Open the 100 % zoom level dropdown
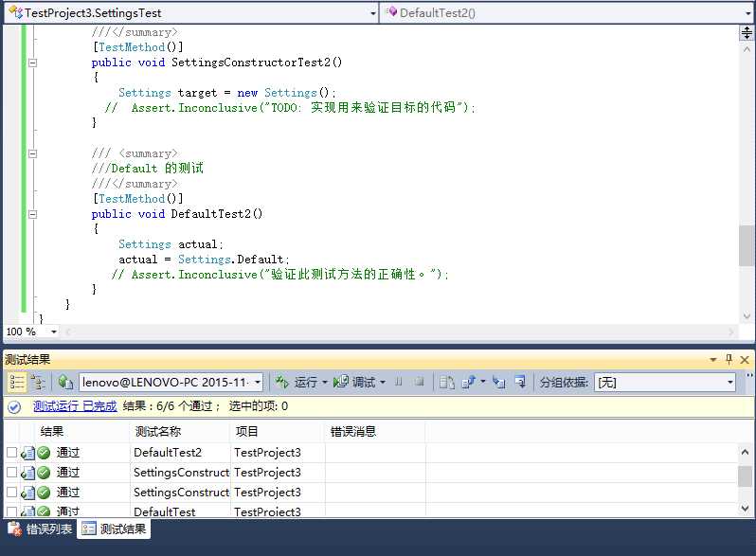 click(53, 332)
